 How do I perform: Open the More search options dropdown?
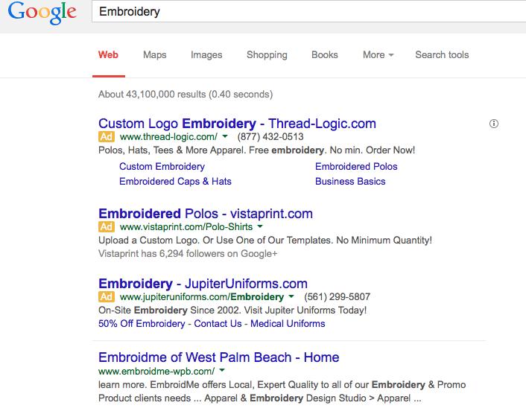coord(378,55)
